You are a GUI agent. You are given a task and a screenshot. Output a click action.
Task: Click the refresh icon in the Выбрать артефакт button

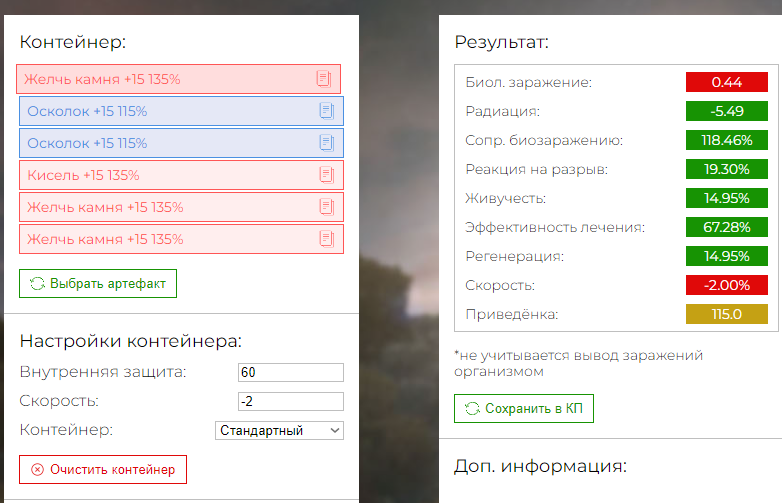click(37, 284)
